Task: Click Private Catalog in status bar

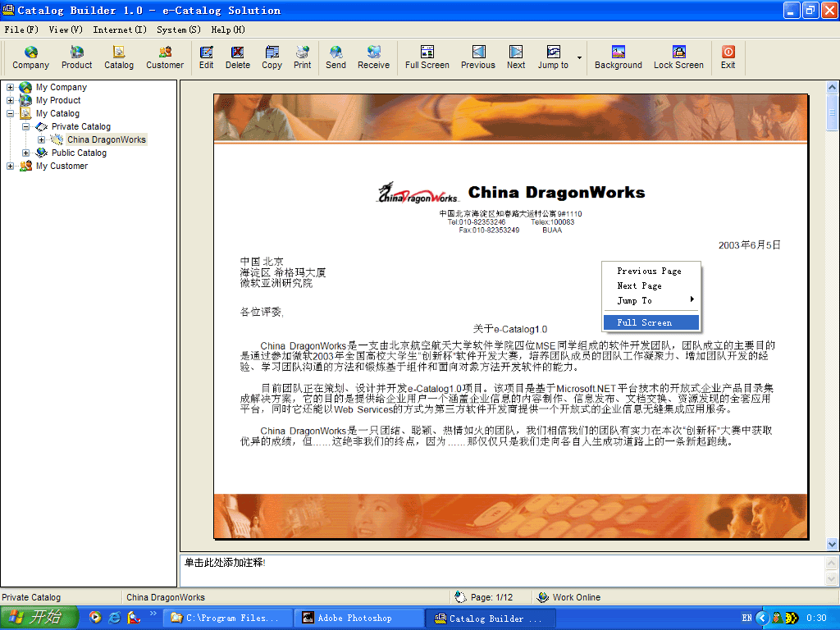Action: (x=31, y=597)
